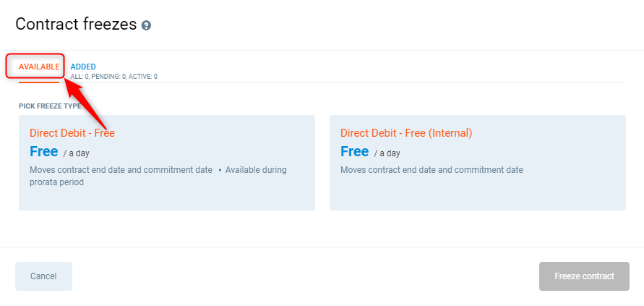The width and height of the screenshot is (644, 306).
Task: Click the Internal card's description text
Action: pyautogui.click(x=432, y=170)
